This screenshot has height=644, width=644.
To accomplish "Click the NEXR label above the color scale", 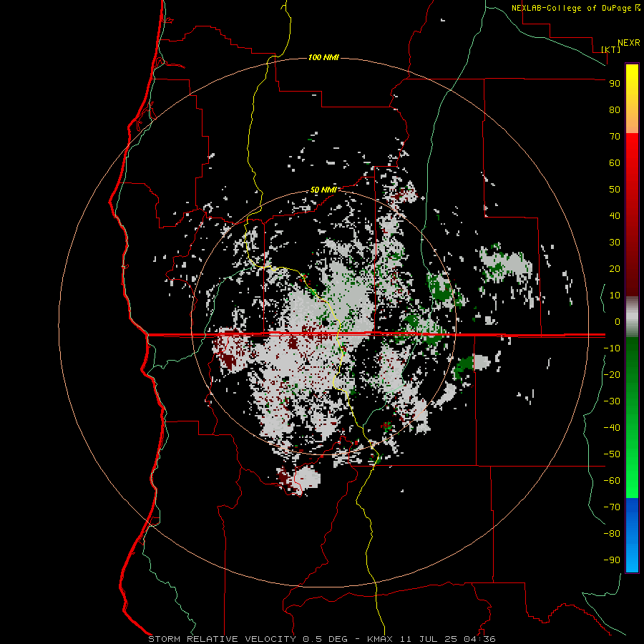I will click(x=629, y=43).
